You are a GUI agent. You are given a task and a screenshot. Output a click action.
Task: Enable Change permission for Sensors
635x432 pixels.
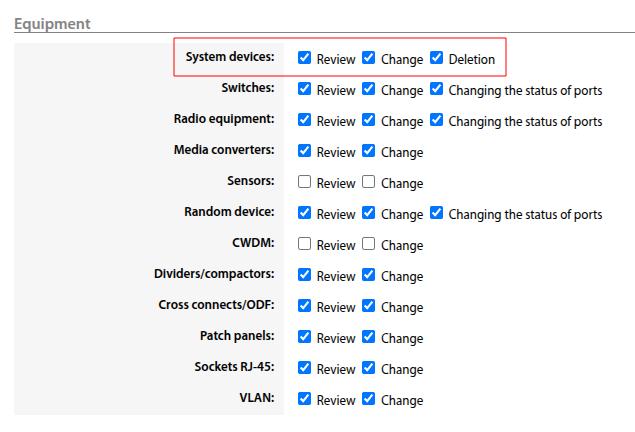pos(369,182)
